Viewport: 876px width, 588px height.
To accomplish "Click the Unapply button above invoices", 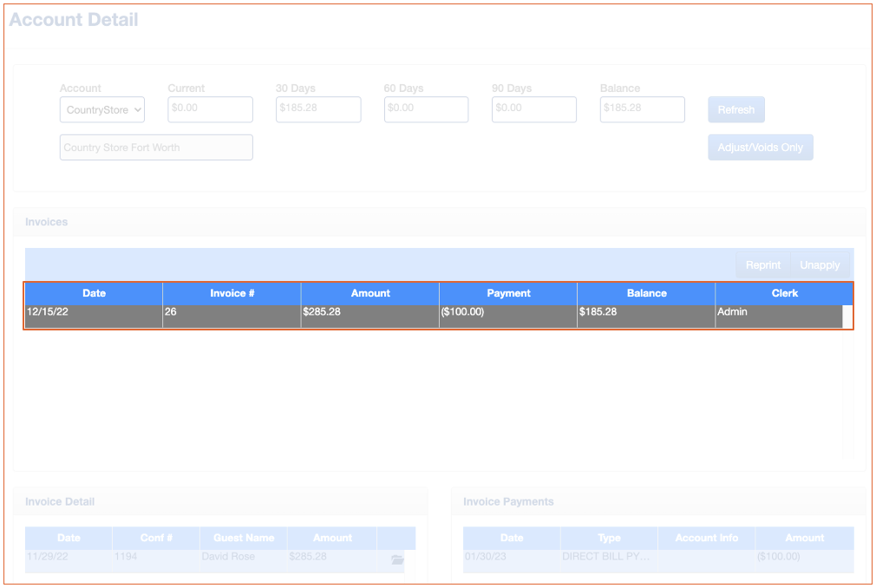I will 820,265.
